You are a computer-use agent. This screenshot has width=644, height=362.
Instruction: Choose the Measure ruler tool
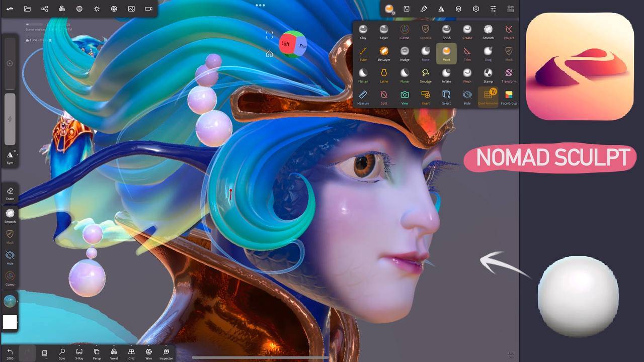(363, 97)
